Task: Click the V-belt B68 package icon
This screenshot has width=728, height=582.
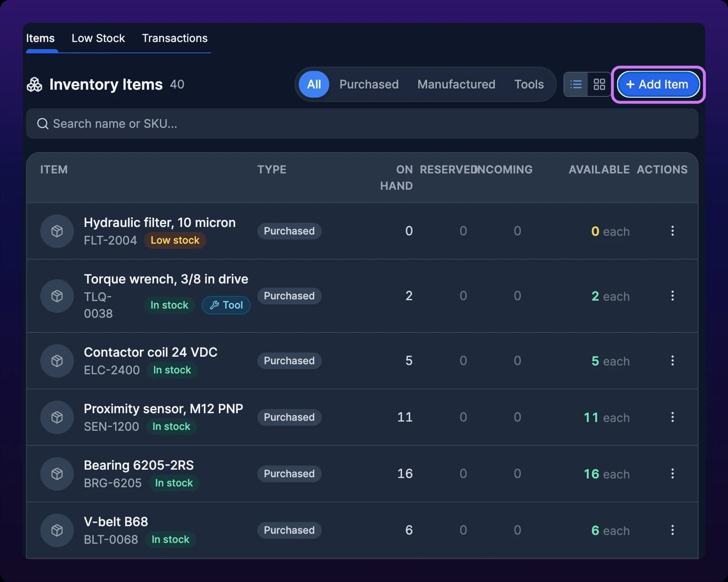Action: pos(57,530)
